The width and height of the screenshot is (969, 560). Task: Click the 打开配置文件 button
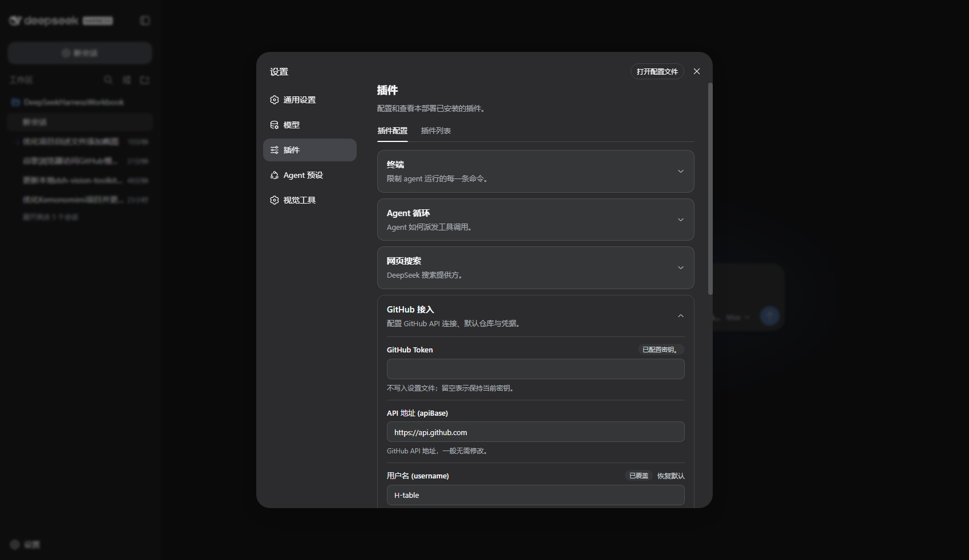[657, 71]
